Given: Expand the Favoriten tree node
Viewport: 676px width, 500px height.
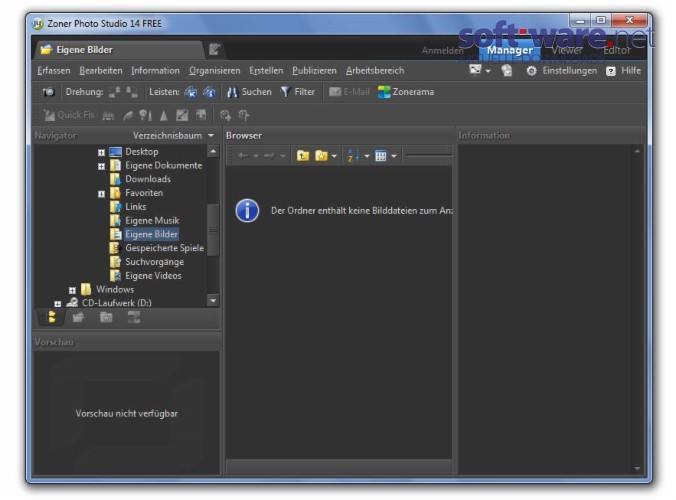Looking at the screenshot, I should [101, 194].
